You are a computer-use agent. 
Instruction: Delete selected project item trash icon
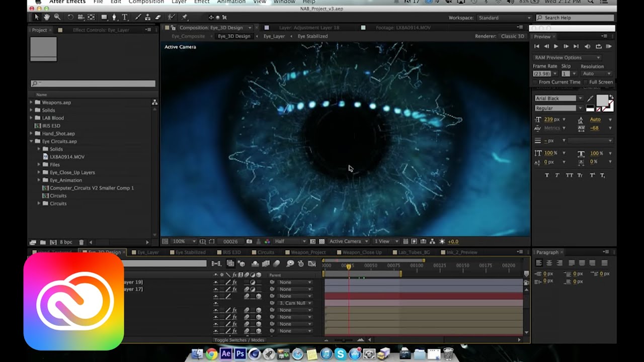[82, 242]
